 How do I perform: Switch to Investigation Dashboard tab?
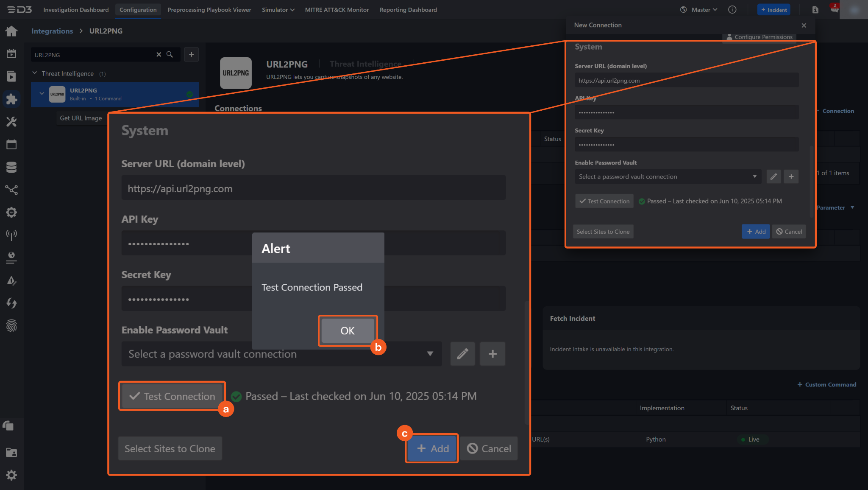[x=76, y=10]
